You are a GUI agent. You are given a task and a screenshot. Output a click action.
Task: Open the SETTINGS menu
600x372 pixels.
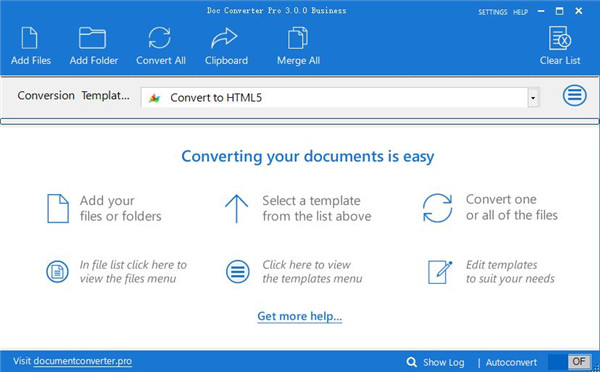point(492,12)
